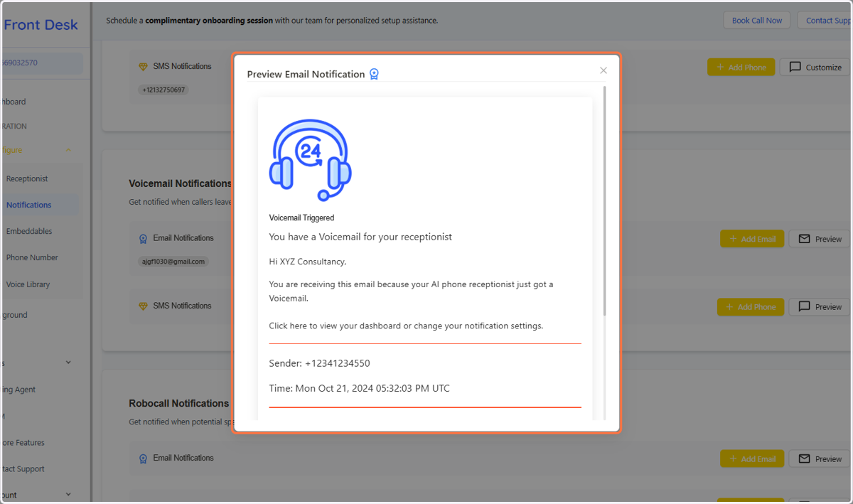
Task: Click the badge icon beside Voicemail Email Notifications
Action: pos(143,239)
